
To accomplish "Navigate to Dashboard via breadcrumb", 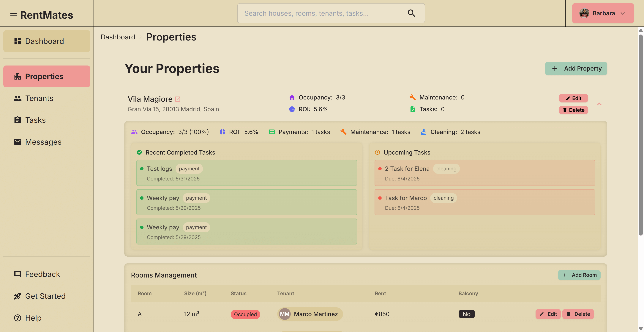I will [118, 37].
